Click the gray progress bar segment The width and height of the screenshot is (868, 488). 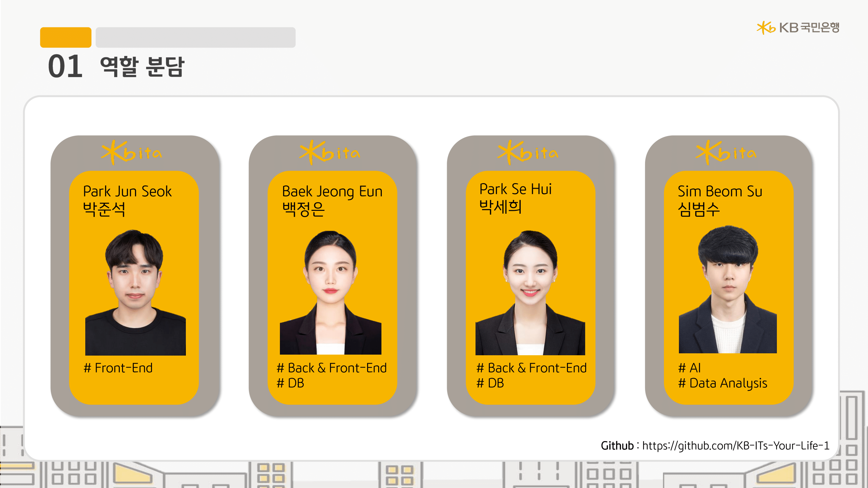tap(195, 37)
